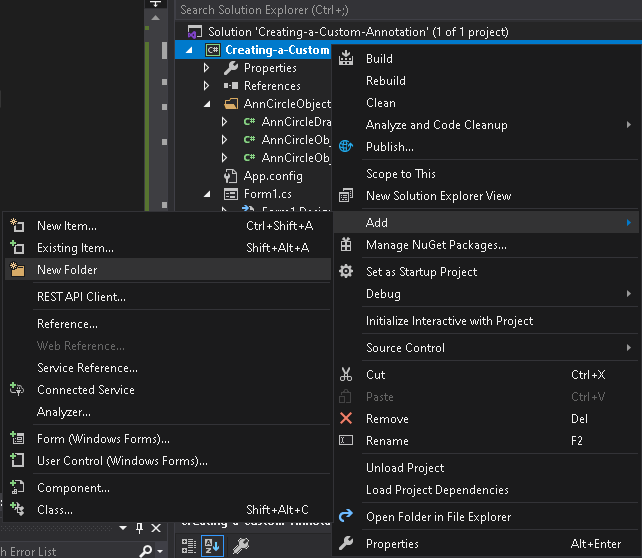Click the Build icon in context menu
Image resolution: width=642 pixels, height=558 pixels.
coord(346,59)
